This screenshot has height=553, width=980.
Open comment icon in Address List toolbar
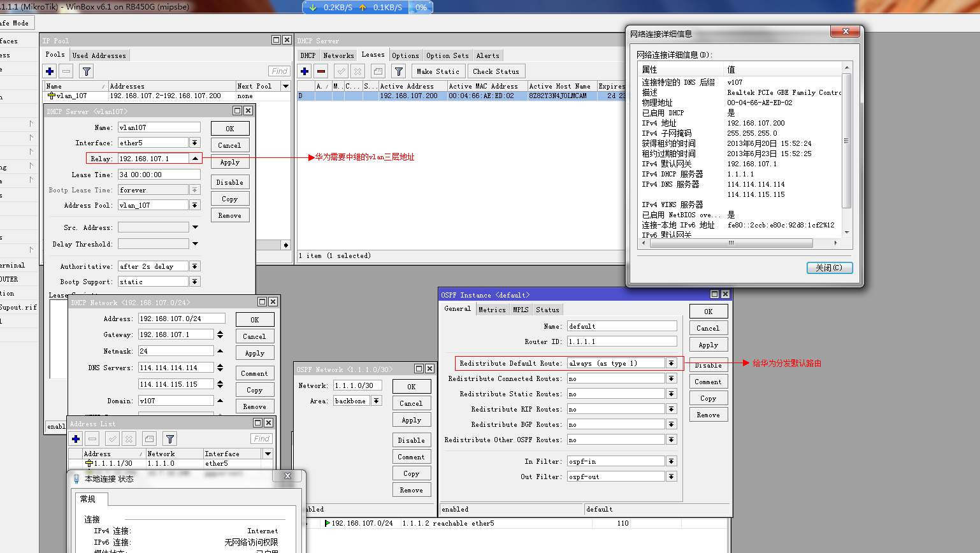pos(149,439)
